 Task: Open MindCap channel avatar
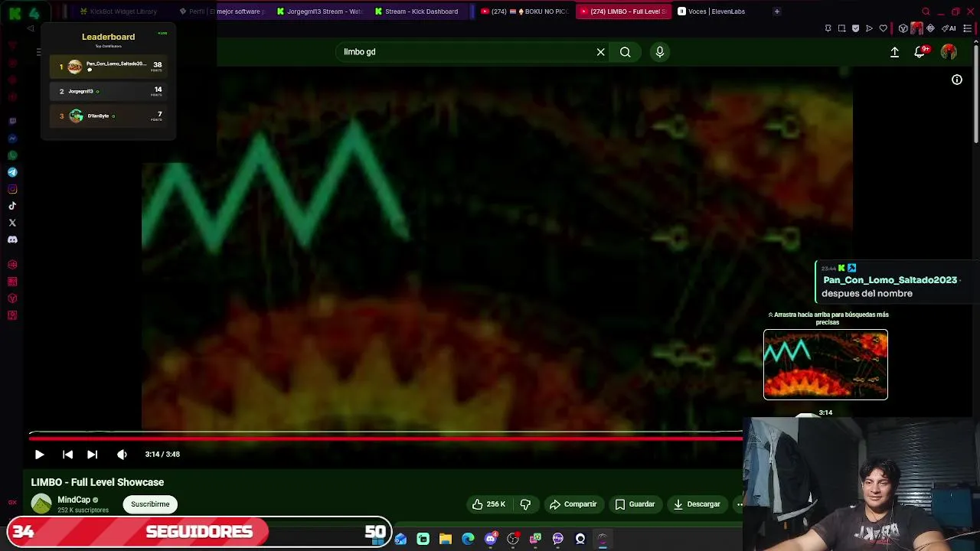coord(41,504)
